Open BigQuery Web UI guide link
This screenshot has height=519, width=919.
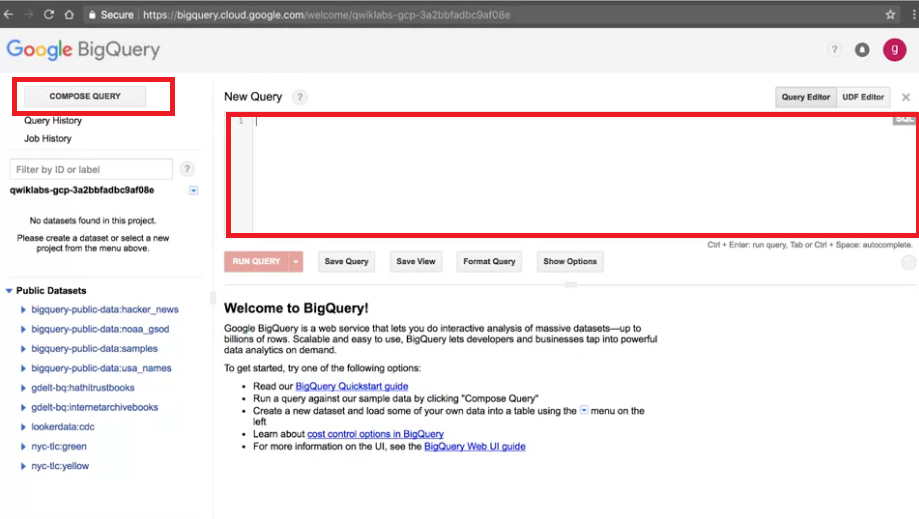[475, 446]
